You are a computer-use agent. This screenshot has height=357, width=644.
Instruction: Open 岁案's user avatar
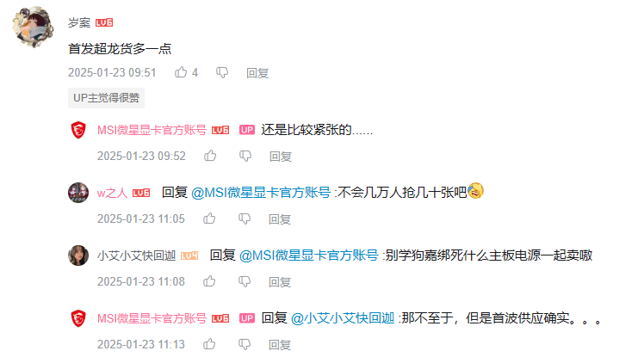tap(33, 27)
